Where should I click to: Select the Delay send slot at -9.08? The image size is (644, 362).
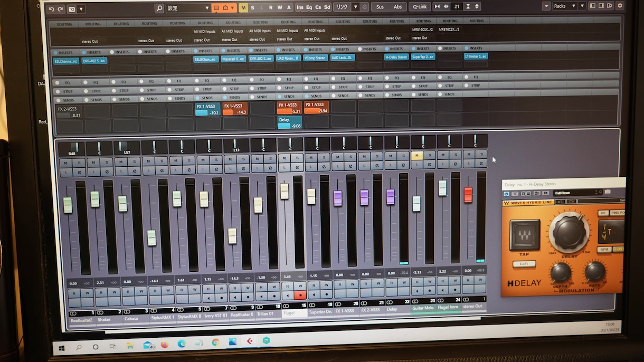point(289,122)
